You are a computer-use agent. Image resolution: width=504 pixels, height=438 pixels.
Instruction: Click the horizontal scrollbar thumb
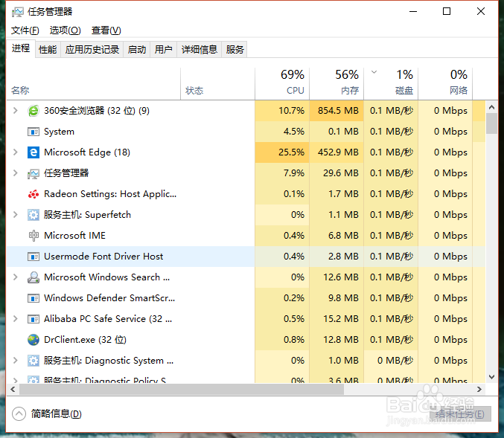pos(182,390)
